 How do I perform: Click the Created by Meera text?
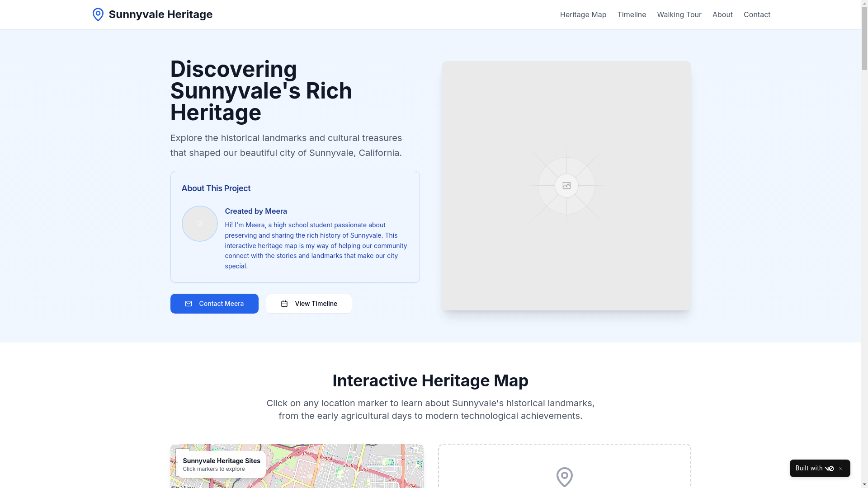click(x=255, y=211)
